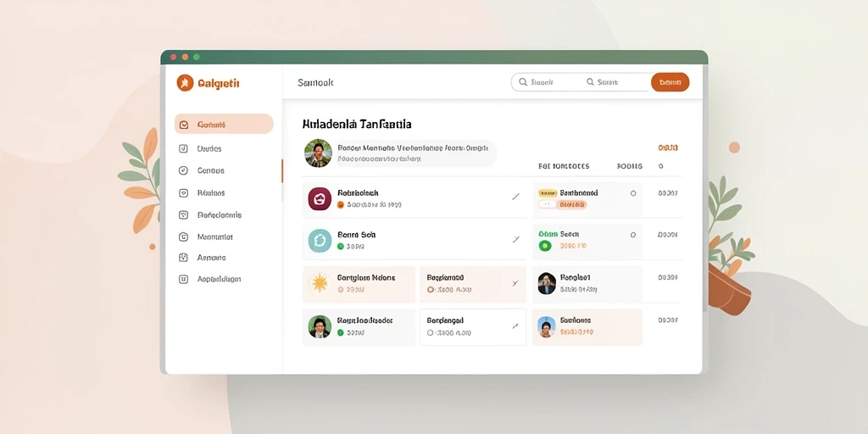
Task: Open the profile avatar under the main heading
Action: (318, 153)
